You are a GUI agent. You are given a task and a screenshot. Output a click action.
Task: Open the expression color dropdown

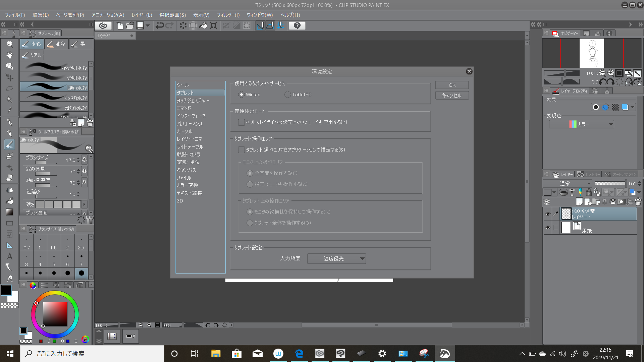click(x=581, y=124)
